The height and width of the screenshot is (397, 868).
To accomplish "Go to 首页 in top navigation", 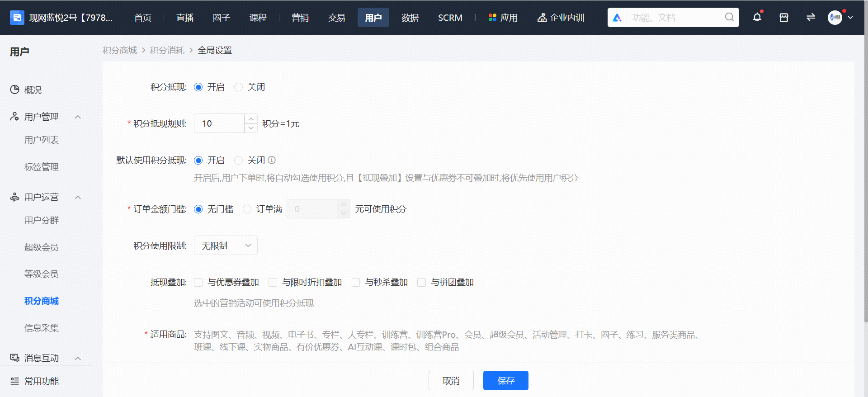I will pos(143,18).
